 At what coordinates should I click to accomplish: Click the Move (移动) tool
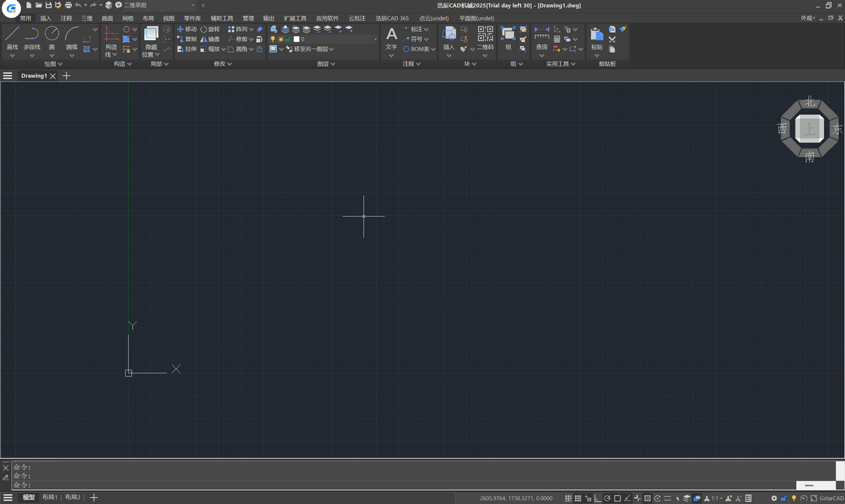187,29
